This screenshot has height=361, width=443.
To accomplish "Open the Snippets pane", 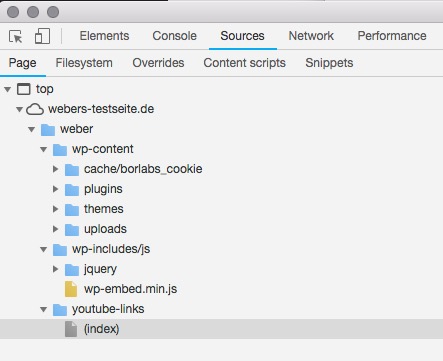I will [329, 63].
